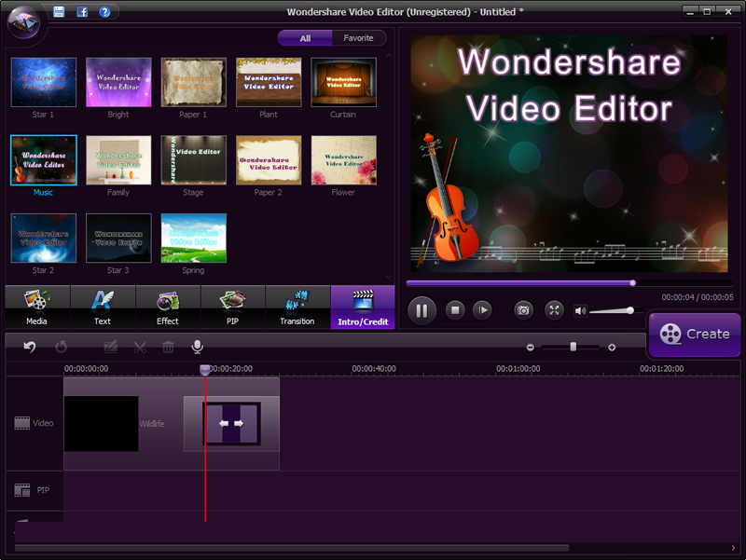The image size is (746, 560).
Task: Click the timeline horizontal scrollbar
Action: [x=292, y=548]
